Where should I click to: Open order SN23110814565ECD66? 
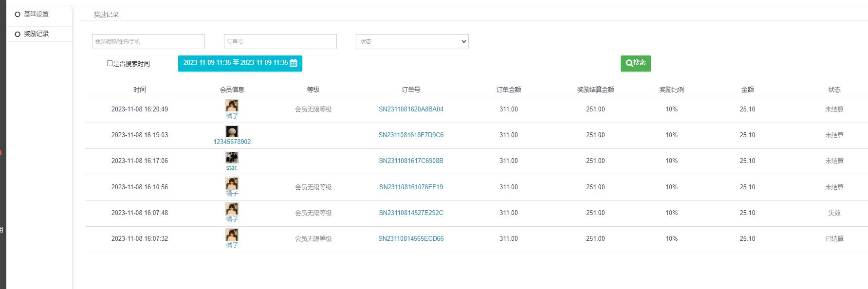[411, 239]
